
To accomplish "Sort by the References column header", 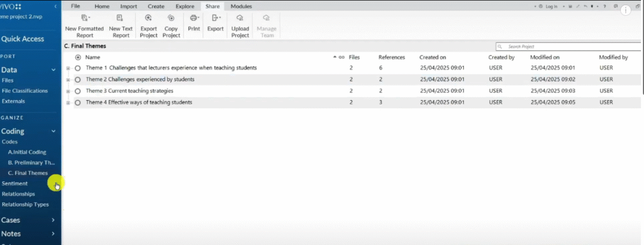I will pyautogui.click(x=391, y=57).
